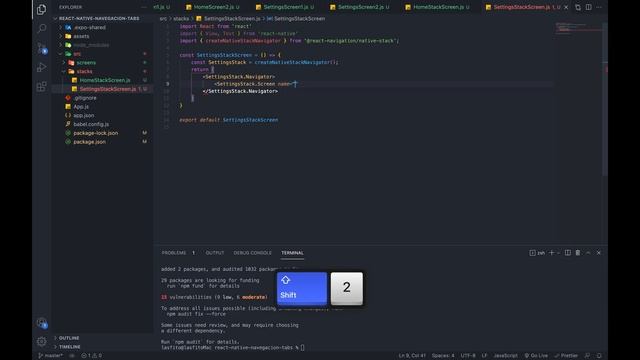Click LF end of line sequence
The height and width of the screenshot is (360, 640).
click(x=484, y=356)
